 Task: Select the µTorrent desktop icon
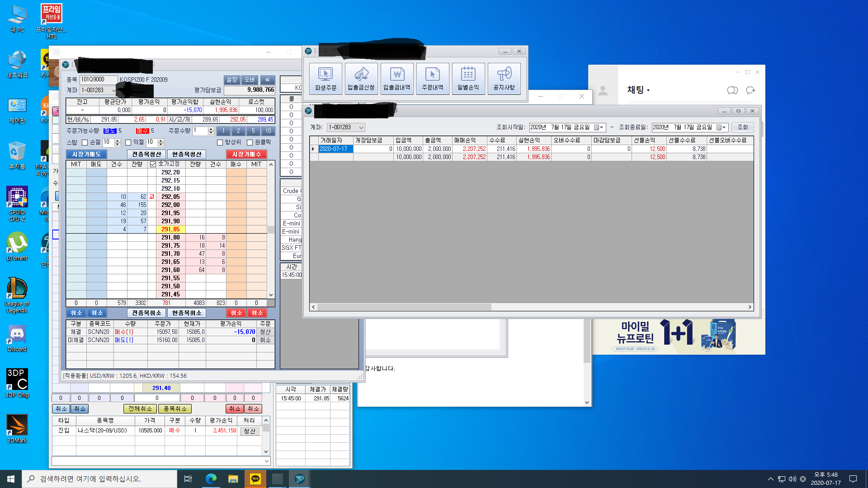(17, 247)
